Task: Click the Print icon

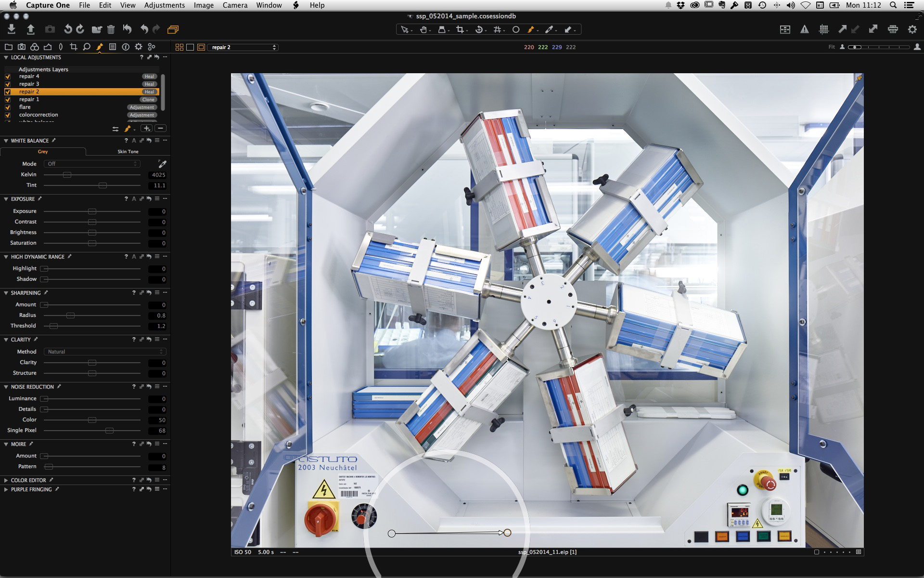Action: [893, 29]
